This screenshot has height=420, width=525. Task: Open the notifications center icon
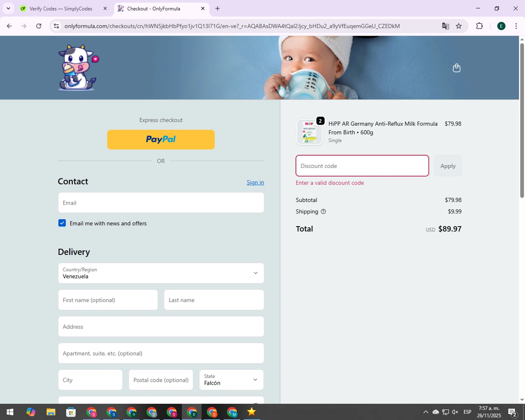(512, 413)
